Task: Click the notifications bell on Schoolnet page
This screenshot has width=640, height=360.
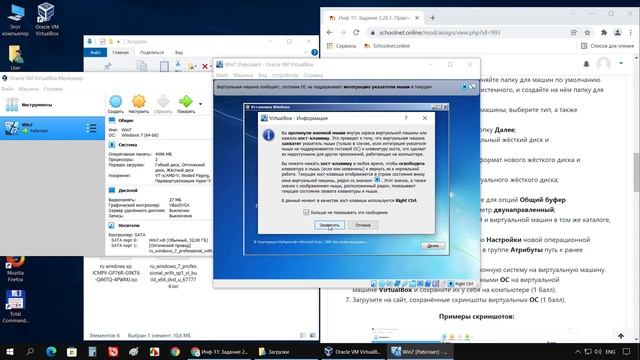Action: [x=586, y=64]
